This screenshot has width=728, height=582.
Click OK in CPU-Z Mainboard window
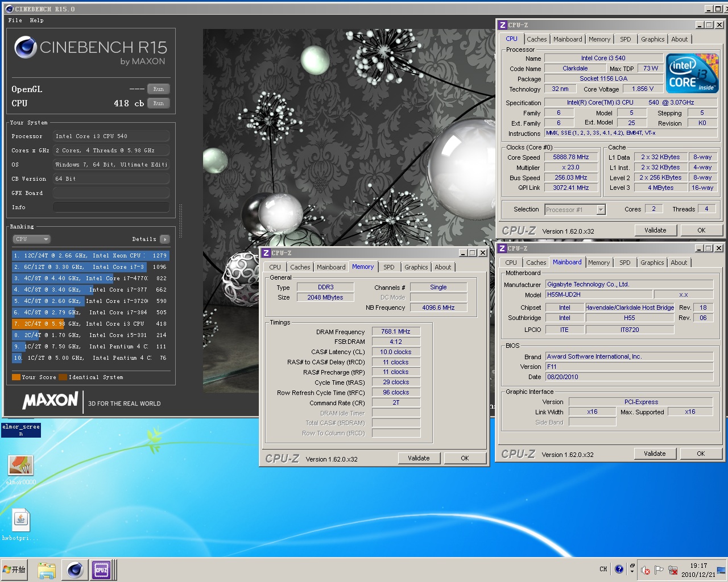tap(701, 454)
